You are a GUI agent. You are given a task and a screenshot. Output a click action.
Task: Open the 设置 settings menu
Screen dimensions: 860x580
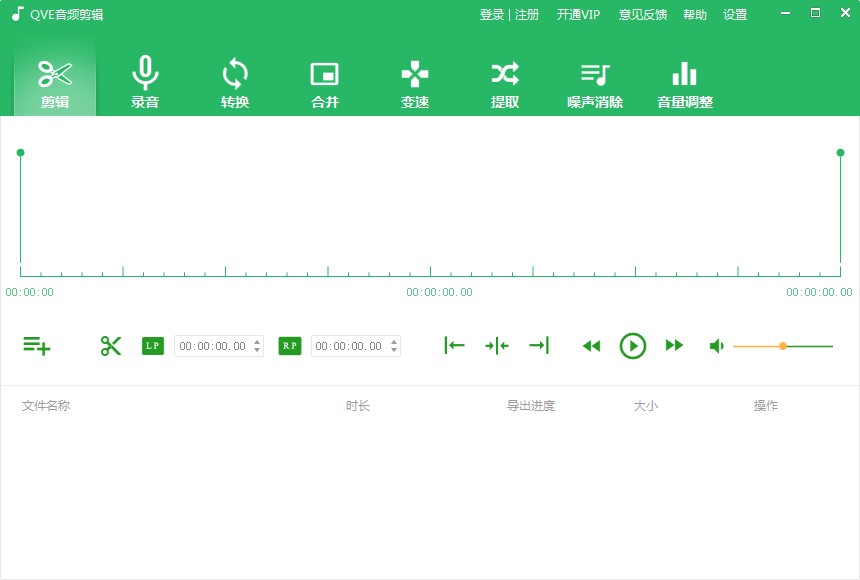pos(735,14)
